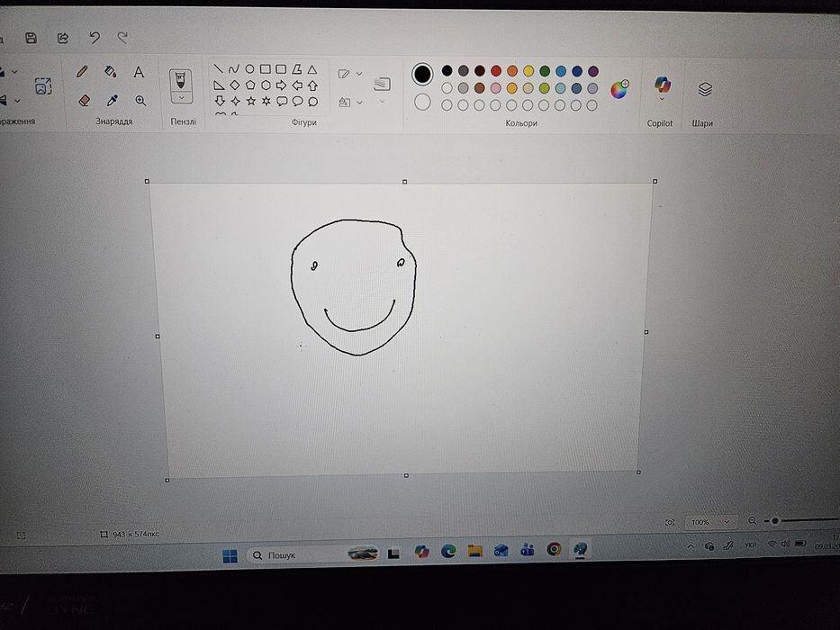Choose the Curve shape
The image size is (840, 630).
[233, 69]
